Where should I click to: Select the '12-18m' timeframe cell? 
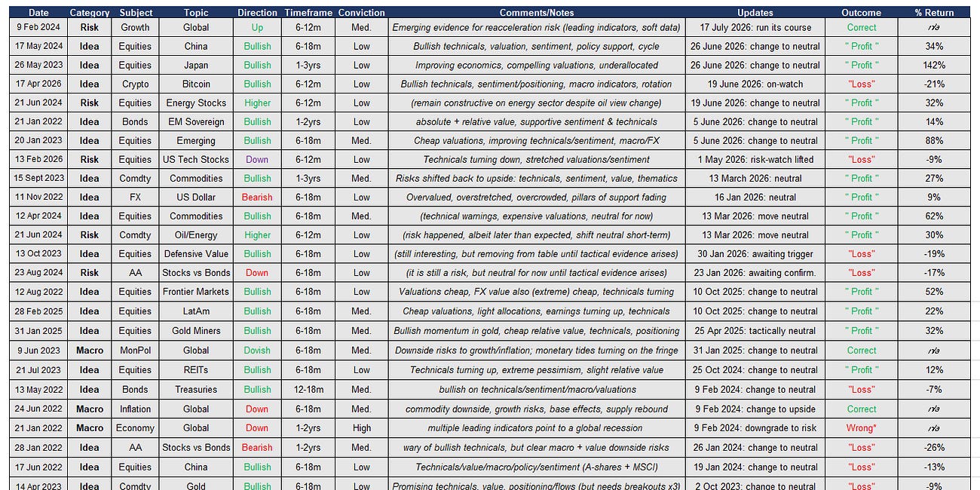tap(308, 389)
